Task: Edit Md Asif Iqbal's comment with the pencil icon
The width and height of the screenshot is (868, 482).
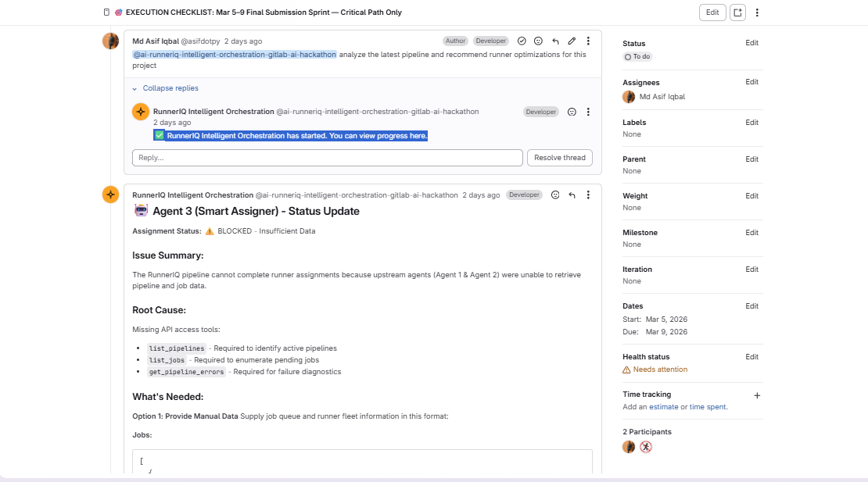Action: click(572, 41)
